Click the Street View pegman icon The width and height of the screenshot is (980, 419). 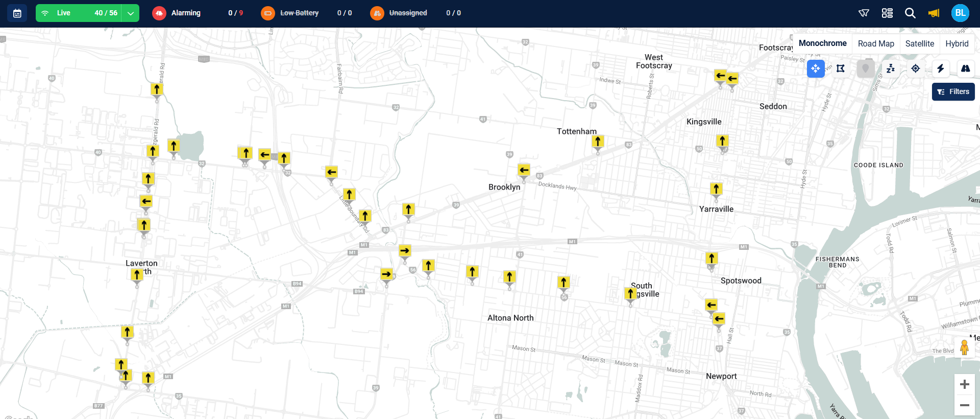(x=964, y=347)
